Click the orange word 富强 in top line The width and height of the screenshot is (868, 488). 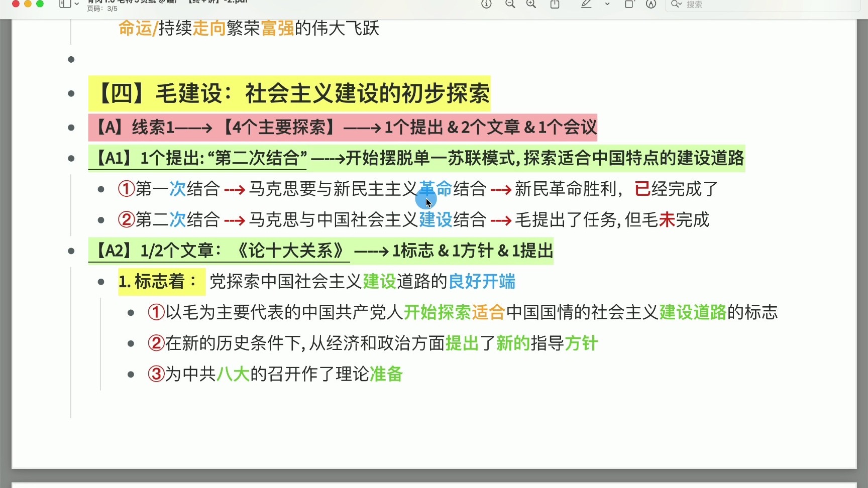click(x=277, y=28)
